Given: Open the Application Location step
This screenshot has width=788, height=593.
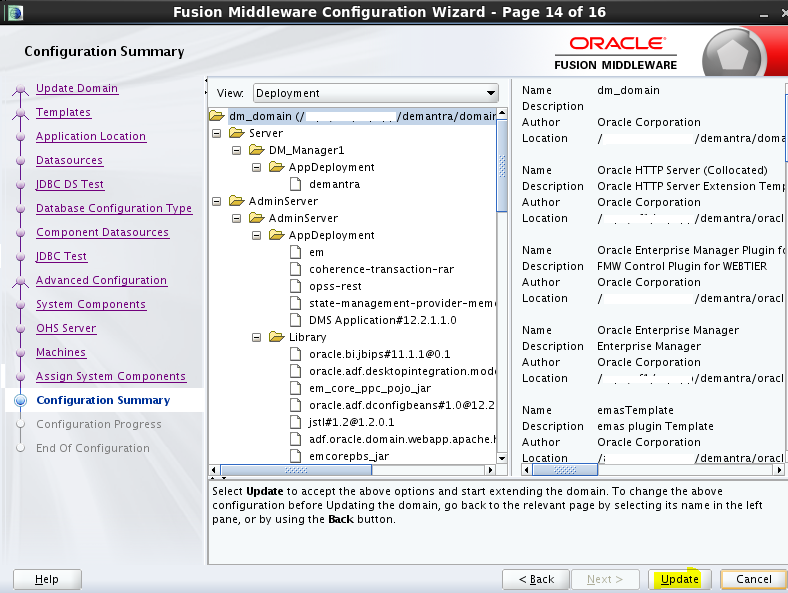Looking at the screenshot, I should pos(91,136).
